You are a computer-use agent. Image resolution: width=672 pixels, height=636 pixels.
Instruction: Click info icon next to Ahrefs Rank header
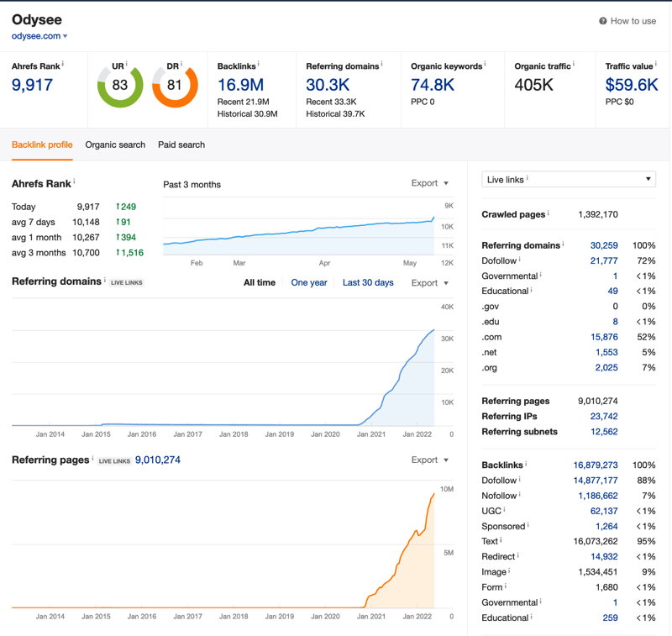tap(62, 64)
